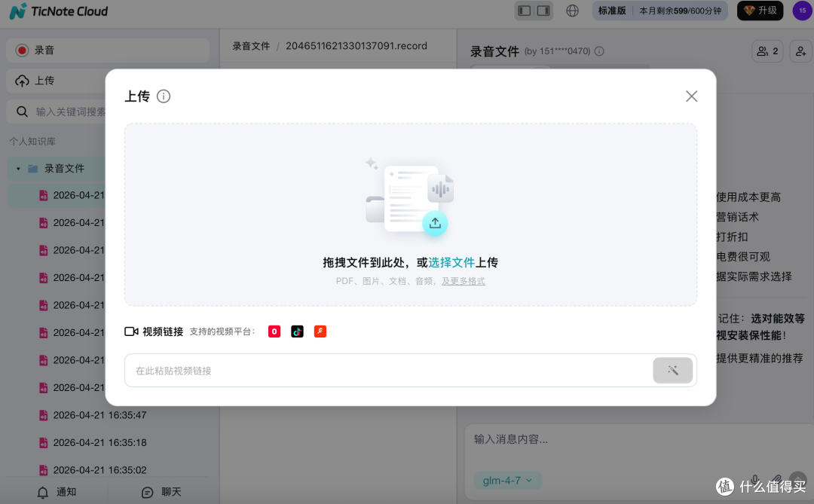The width and height of the screenshot is (814, 504).
Task: Select the orange video platform icon
Action: tap(320, 331)
